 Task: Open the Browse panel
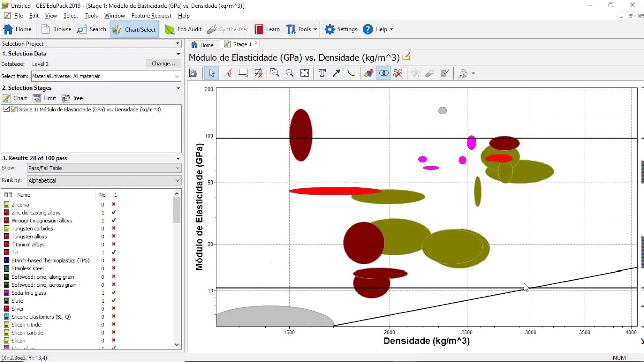point(56,29)
